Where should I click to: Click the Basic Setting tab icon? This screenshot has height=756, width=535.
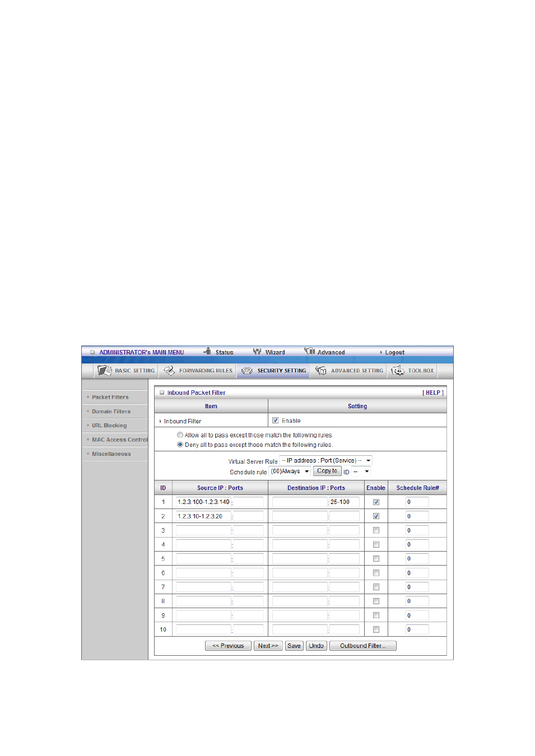click(105, 370)
